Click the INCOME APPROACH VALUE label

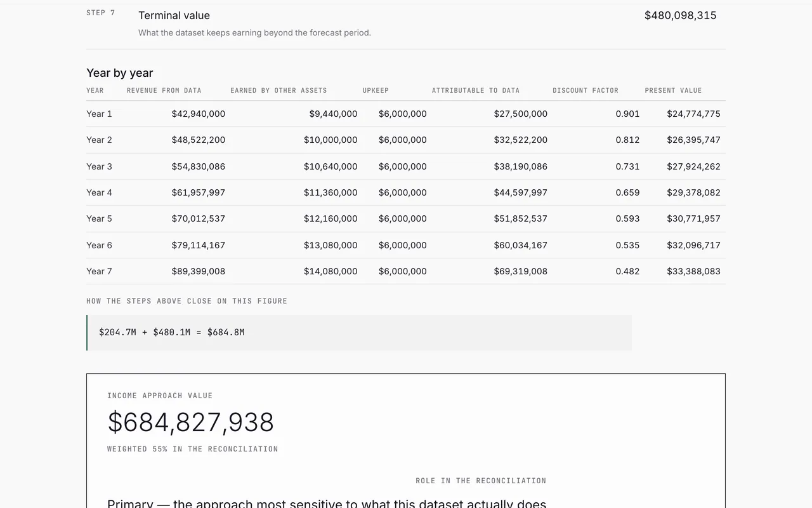(160, 396)
